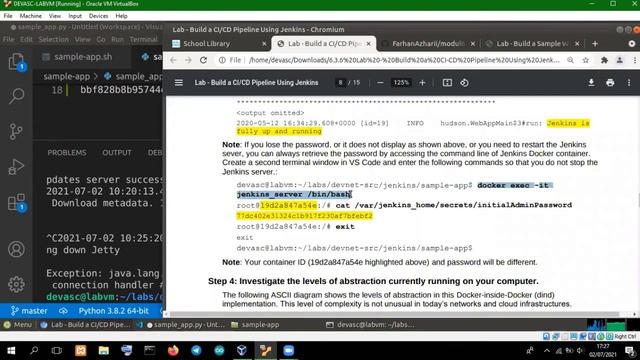Open new Chromium tab with plus

tap(595, 43)
